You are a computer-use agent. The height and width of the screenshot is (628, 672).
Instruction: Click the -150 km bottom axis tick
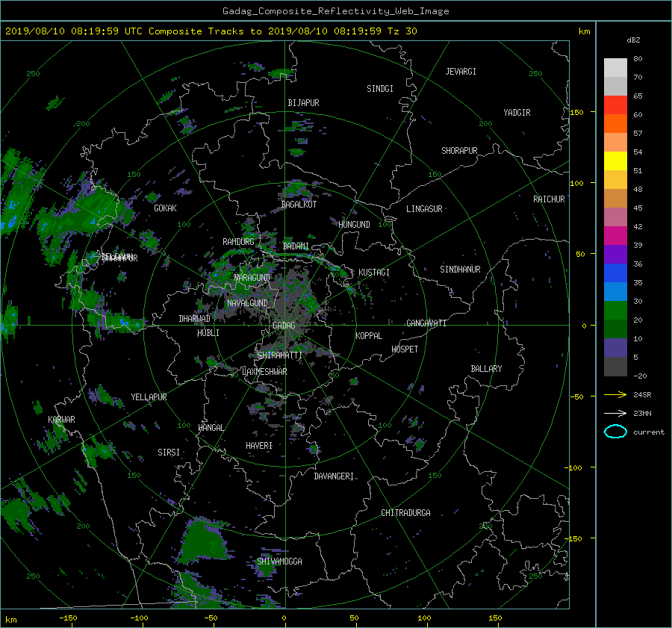pyautogui.click(x=68, y=618)
